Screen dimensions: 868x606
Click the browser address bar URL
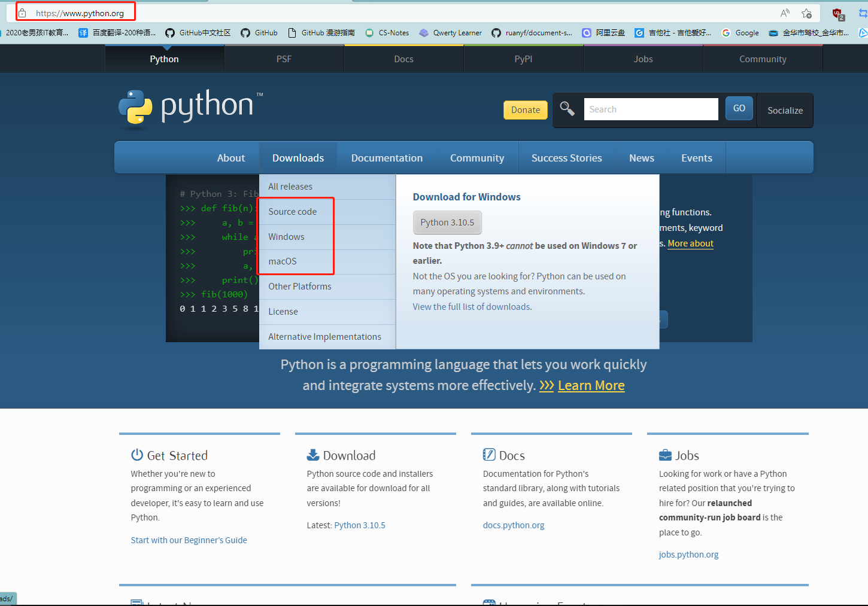80,13
